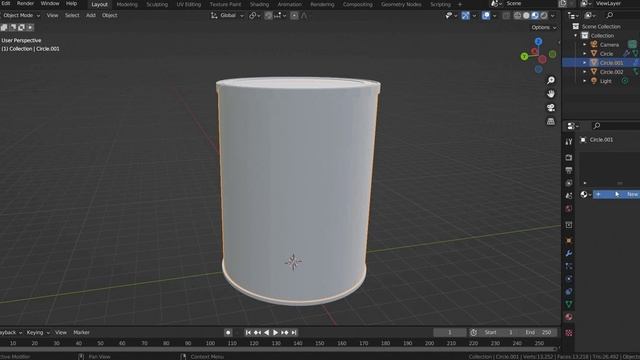Switch to the Modeling workspace tab

pyautogui.click(x=127, y=4)
